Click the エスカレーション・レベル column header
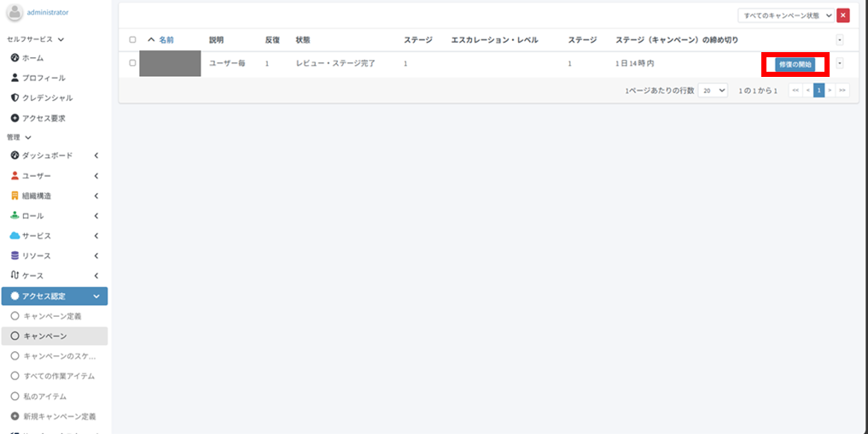 click(x=494, y=40)
